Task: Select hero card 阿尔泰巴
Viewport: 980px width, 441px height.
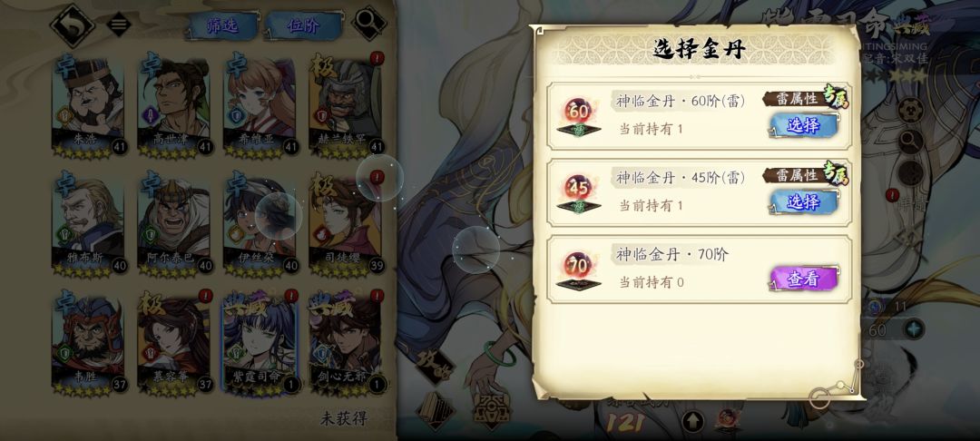Action: coord(174,225)
